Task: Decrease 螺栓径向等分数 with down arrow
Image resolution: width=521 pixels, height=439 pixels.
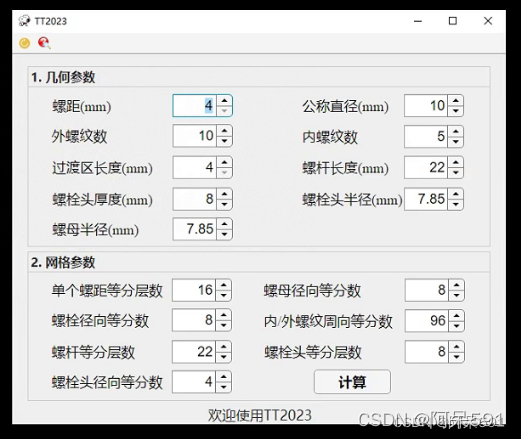Action: pyautogui.click(x=224, y=325)
